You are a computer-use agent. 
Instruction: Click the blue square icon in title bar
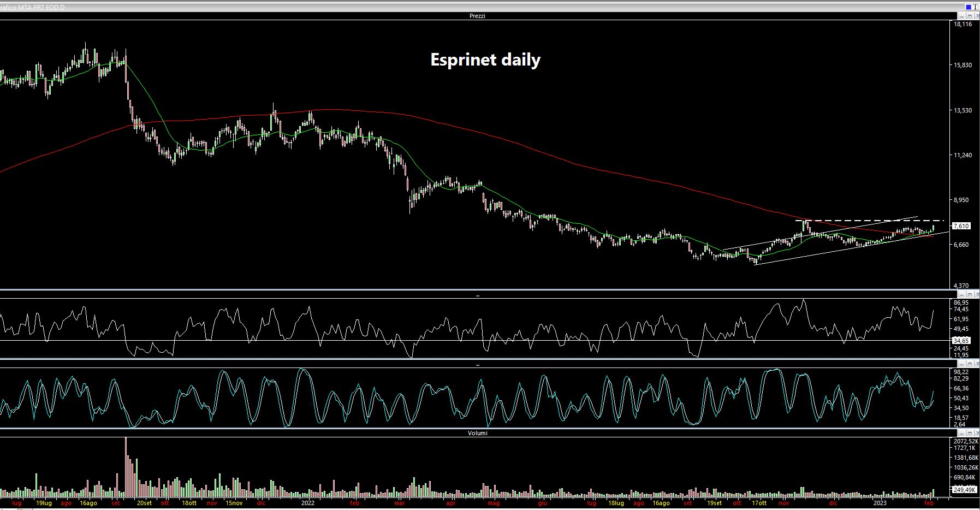(969, 7)
